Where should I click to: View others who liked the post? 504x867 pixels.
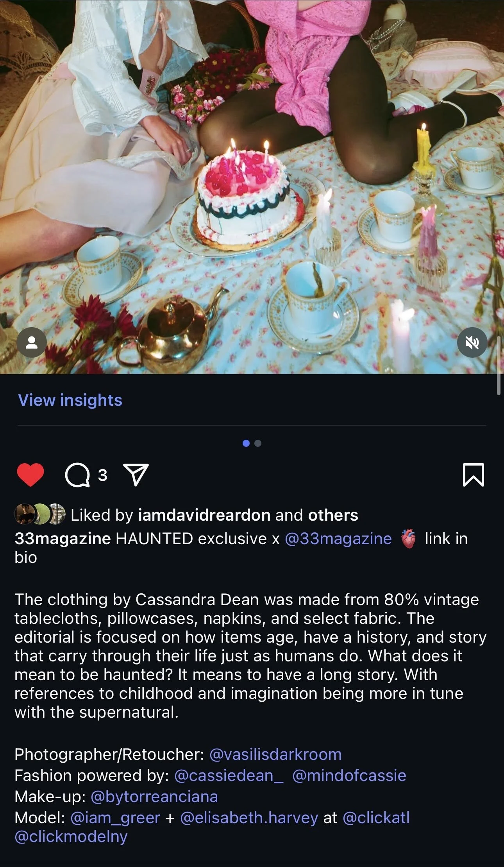click(x=333, y=515)
